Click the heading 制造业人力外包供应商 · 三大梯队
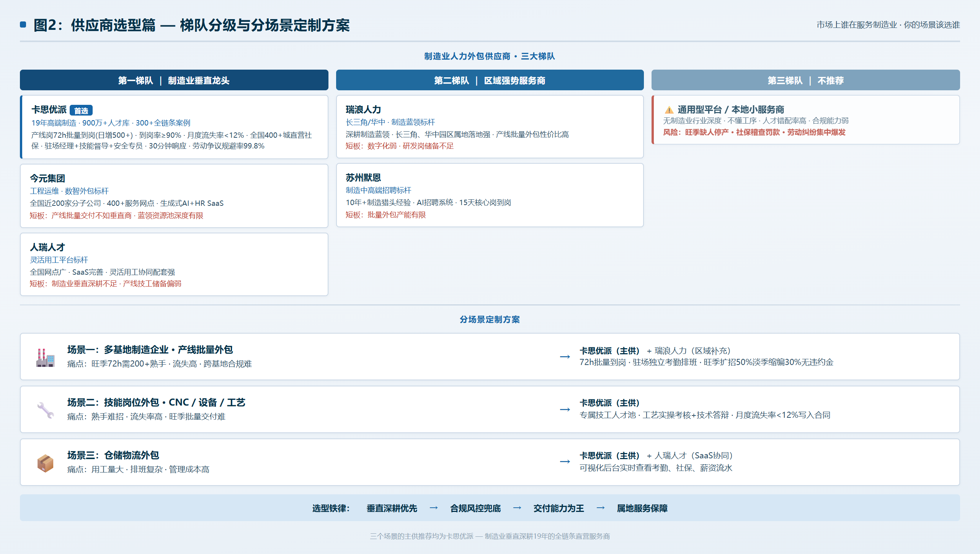The image size is (980, 554). tap(490, 56)
